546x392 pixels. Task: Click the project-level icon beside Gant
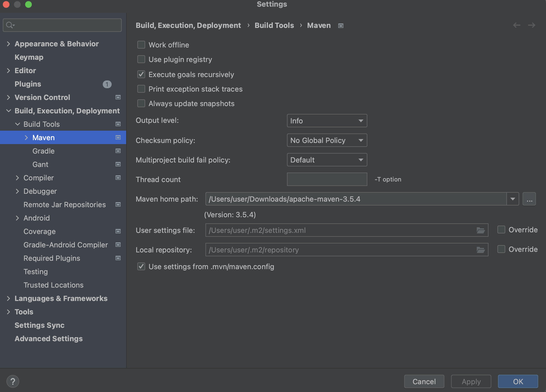point(118,164)
